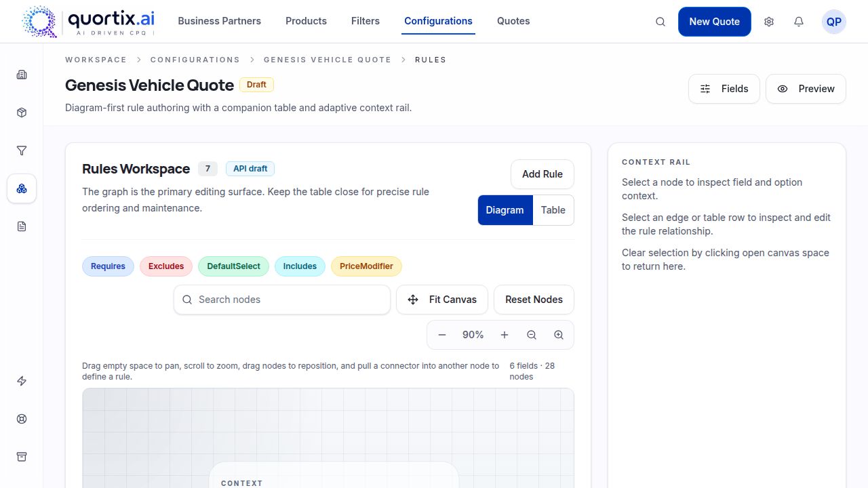
Task: Open the QP user avatar menu
Action: (834, 22)
